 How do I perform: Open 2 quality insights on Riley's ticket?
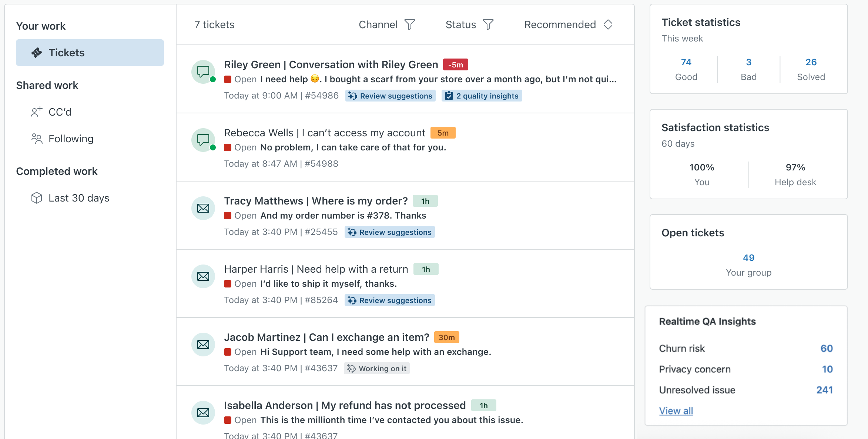pos(482,96)
